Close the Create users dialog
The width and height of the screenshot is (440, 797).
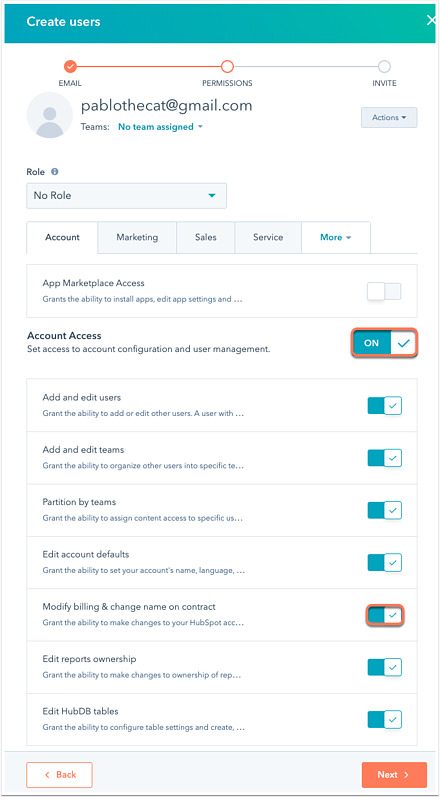431,21
